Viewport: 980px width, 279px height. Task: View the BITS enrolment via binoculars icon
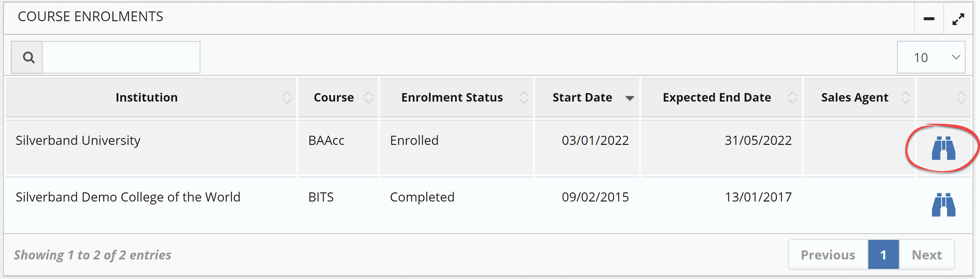(943, 205)
